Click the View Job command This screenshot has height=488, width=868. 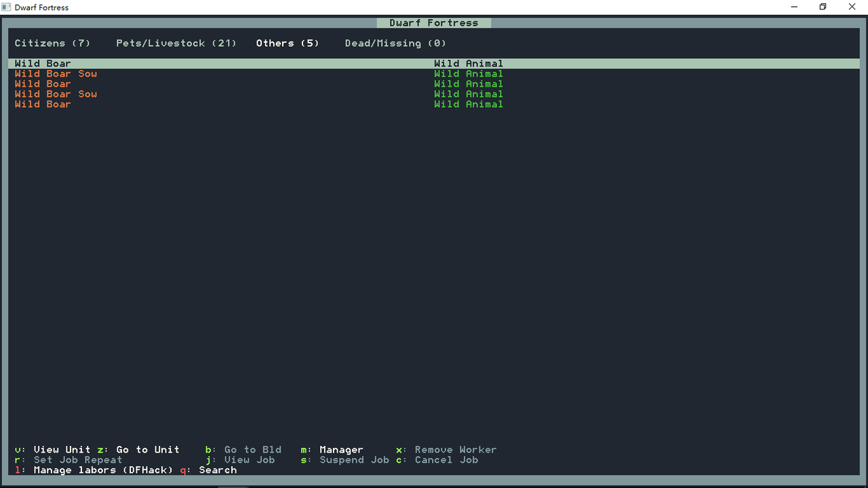(x=240, y=460)
